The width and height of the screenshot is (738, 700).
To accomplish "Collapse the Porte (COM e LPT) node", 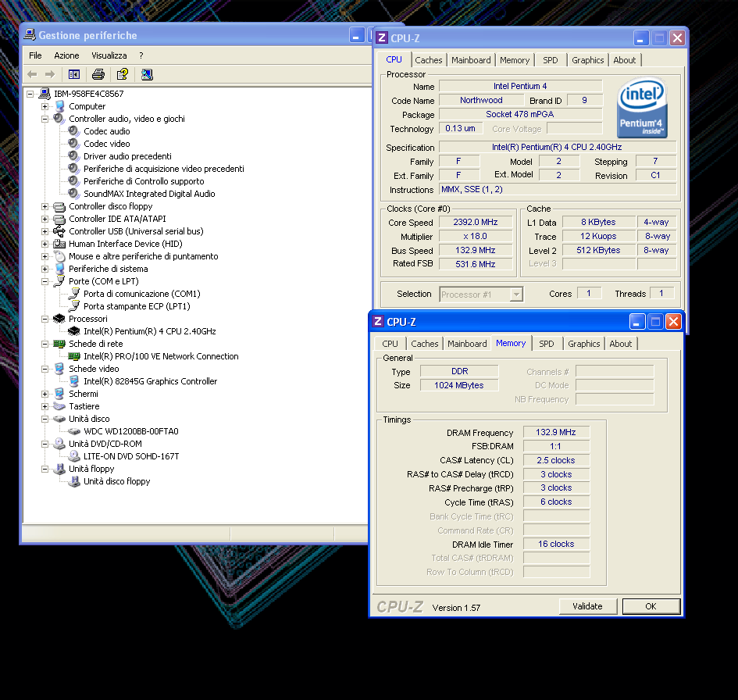I will coord(45,281).
